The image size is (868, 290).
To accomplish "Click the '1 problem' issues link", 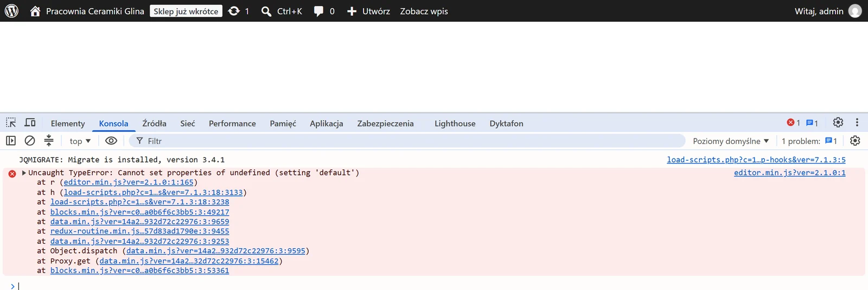I will (809, 141).
